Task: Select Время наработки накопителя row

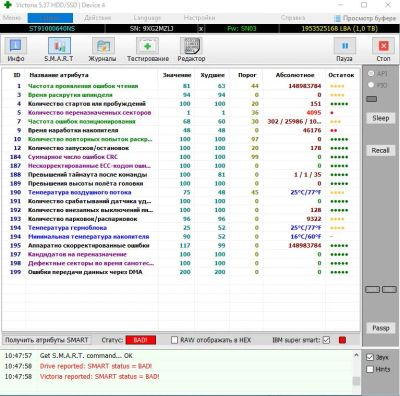Action: tap(181, 130)
